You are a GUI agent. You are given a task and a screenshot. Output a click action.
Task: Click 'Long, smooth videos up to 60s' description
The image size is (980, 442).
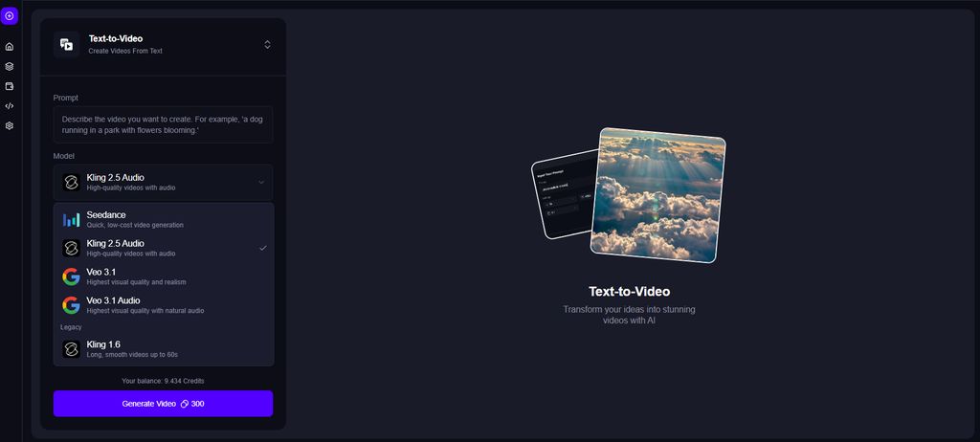point(132,355)
